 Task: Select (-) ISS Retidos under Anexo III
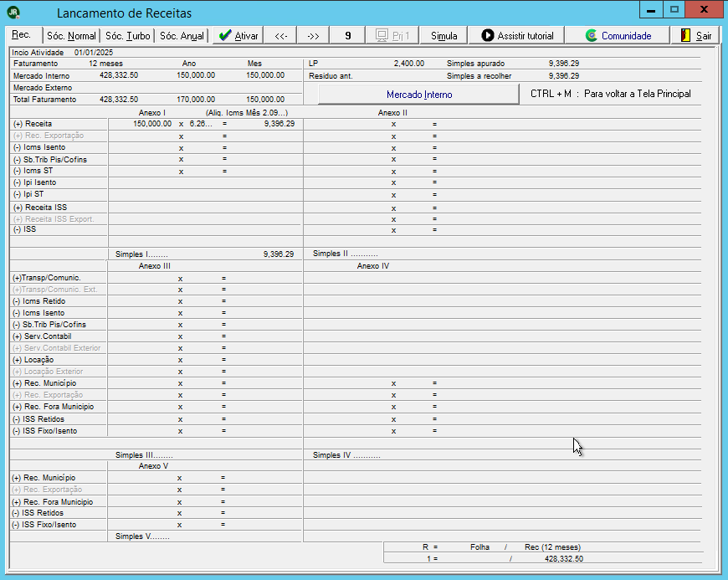tap(38, 418)
